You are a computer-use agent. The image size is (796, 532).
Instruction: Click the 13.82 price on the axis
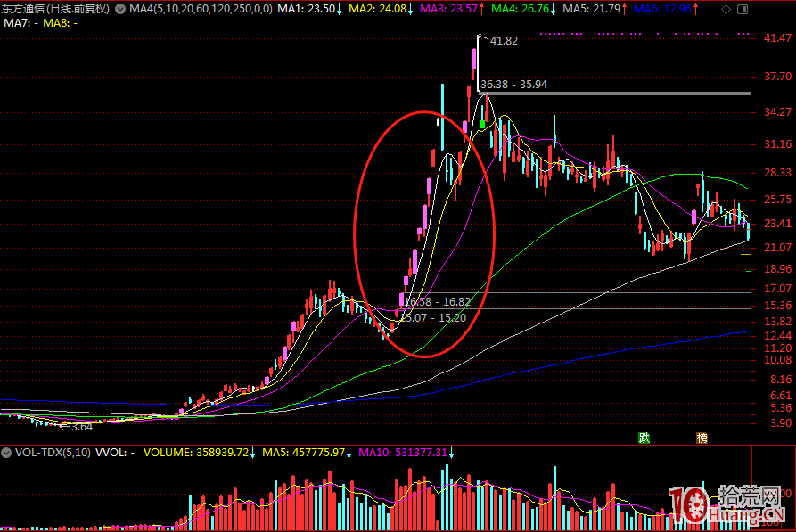click(x=777, y=322)
